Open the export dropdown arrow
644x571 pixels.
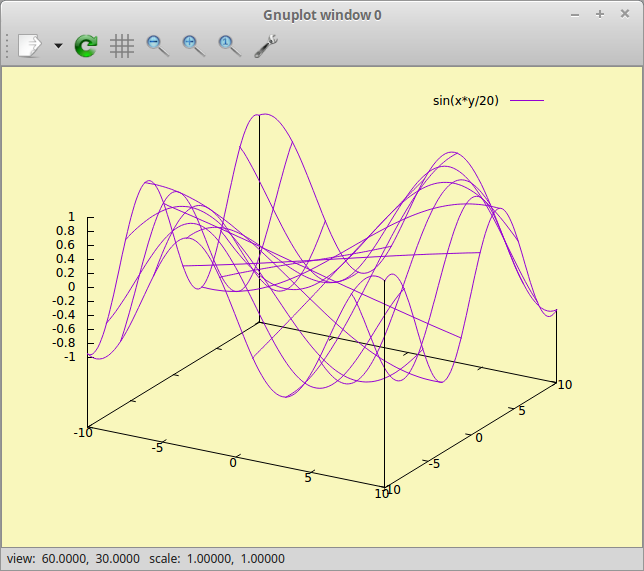pos(58,46)
